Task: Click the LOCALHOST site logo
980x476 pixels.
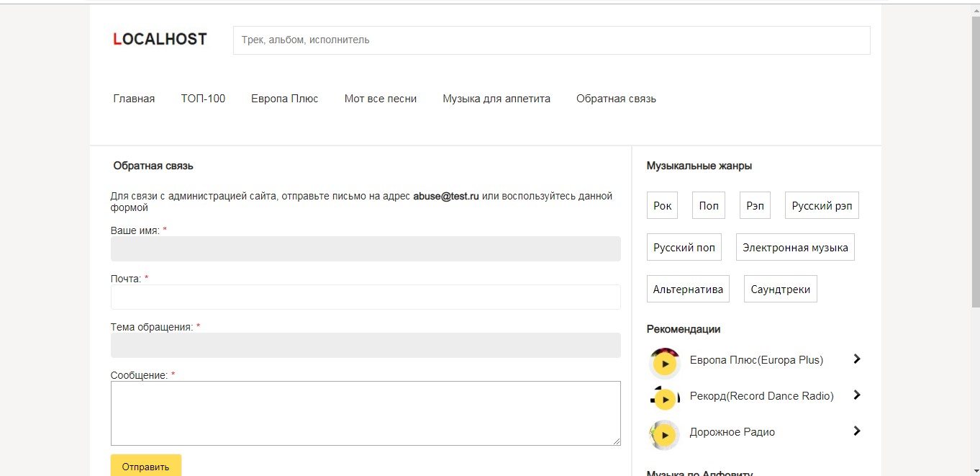Action: (x=160, y=40)
